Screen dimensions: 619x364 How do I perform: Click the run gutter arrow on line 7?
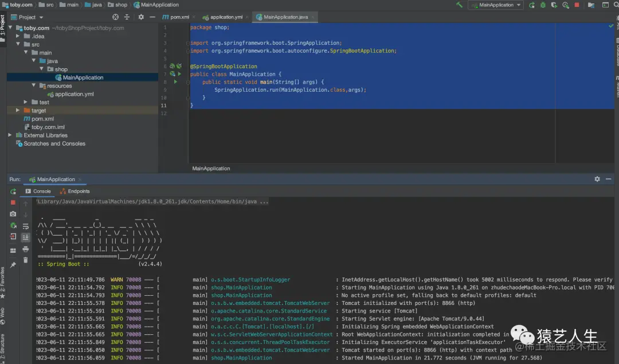[179, 74]
